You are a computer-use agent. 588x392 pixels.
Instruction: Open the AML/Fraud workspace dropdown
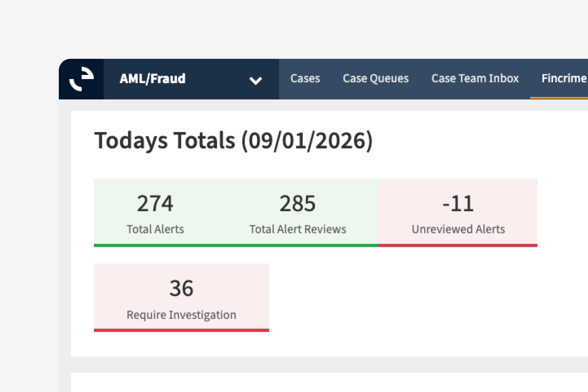(152, 79)
